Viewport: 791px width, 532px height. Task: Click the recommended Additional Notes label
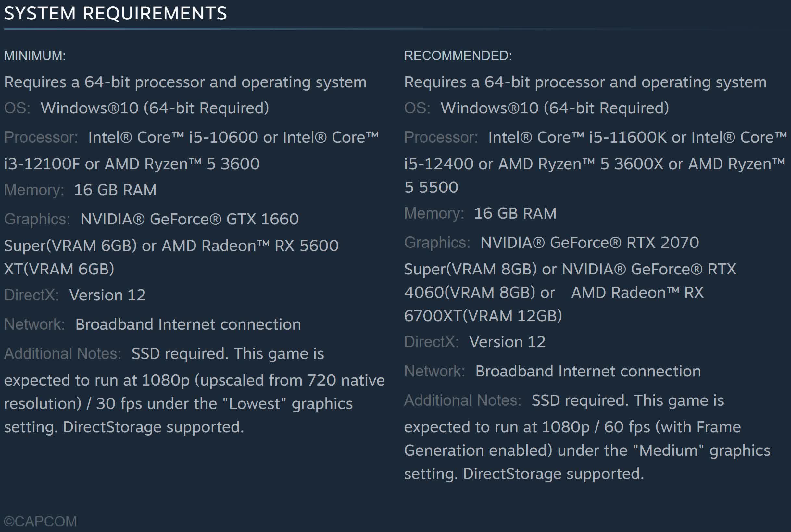[463, 400]
